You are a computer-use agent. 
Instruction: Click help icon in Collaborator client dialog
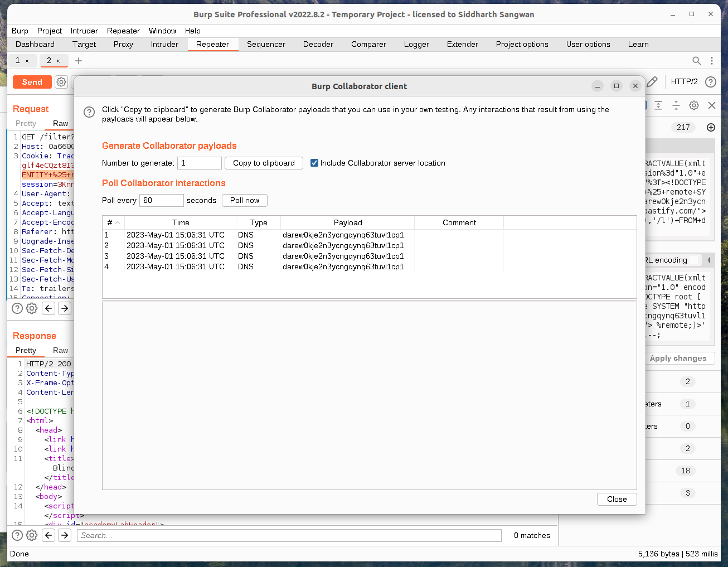89,112
